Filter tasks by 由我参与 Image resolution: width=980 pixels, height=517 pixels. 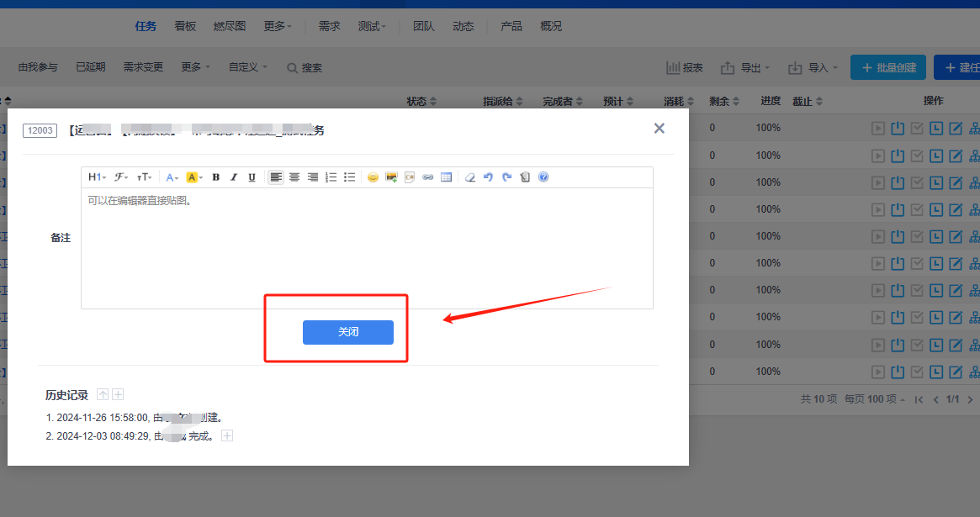pos(38,66)
